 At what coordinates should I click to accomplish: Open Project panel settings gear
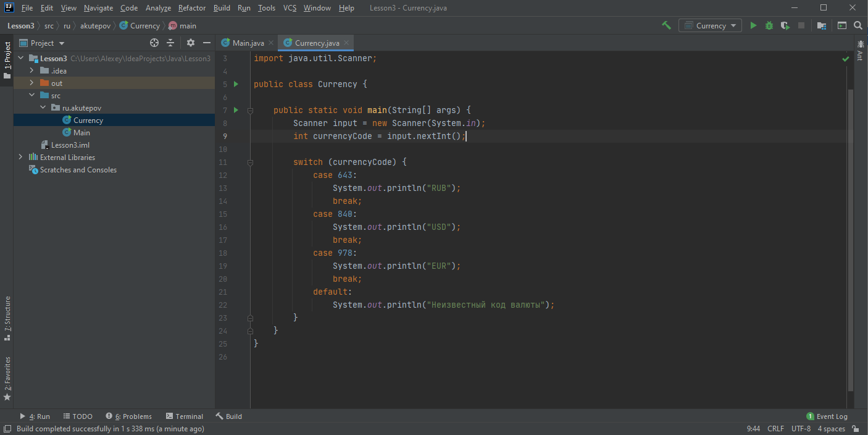pos(191,43)
